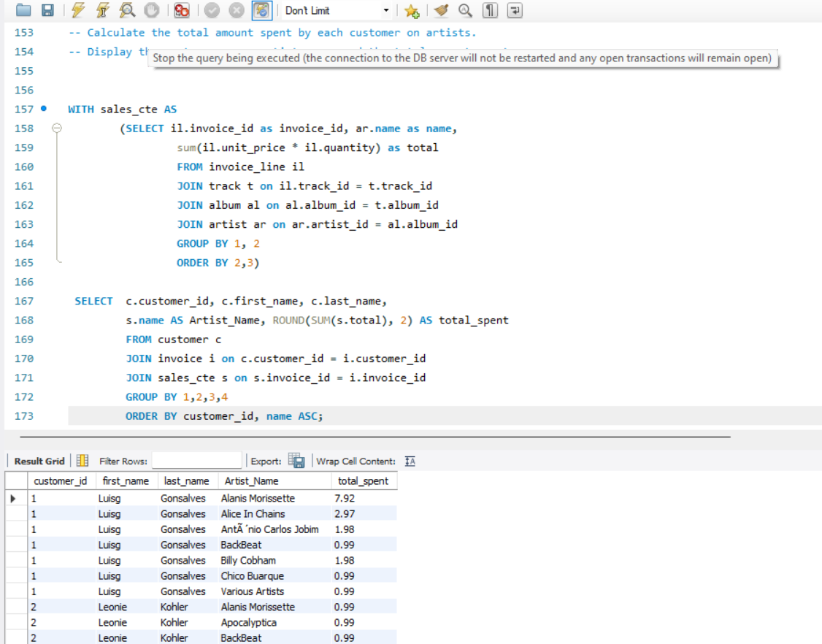Beautify the query with the broom icon

point(440,10)
